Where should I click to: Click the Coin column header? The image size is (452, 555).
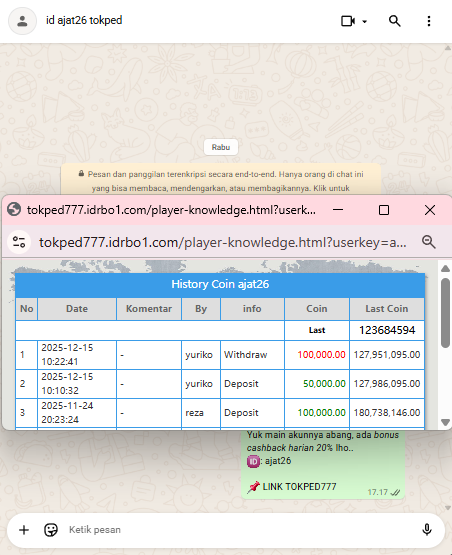[316, 309]
